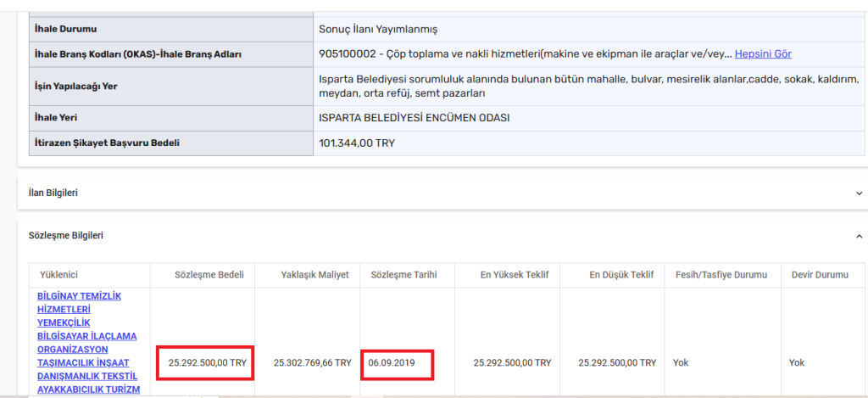Select the En Düşük Teklif column header

click(x=621, y=275)
